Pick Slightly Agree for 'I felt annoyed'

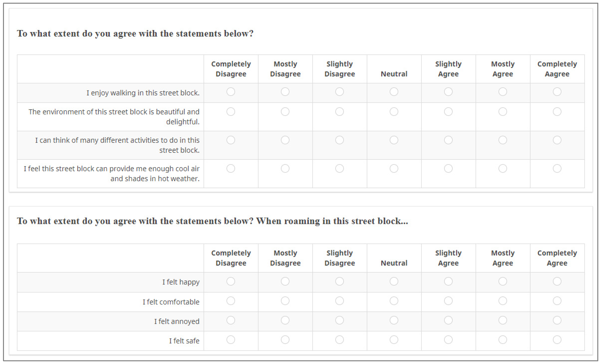tap(448, 320)
